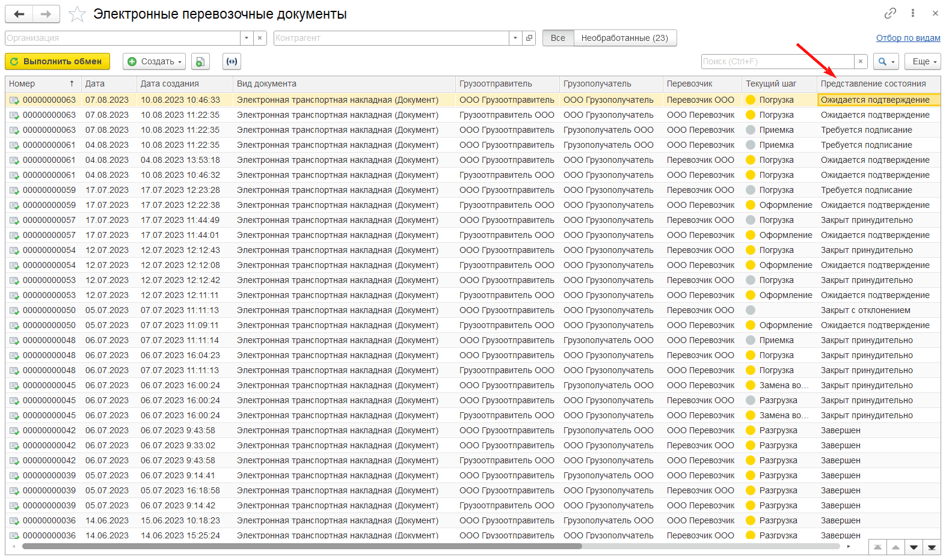Screen dimensions: 952x560
Task: Go forward with the right arrow button
Action: tap(46, 14)
